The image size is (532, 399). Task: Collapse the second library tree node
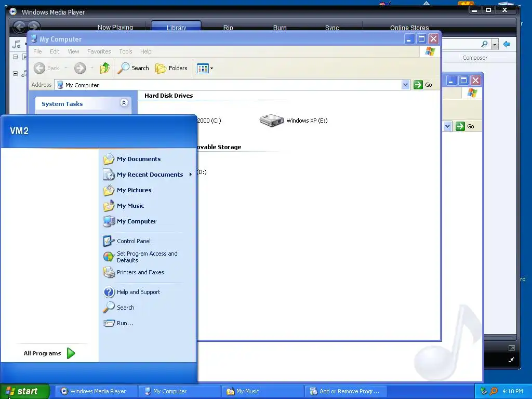[x=15, y=73]
